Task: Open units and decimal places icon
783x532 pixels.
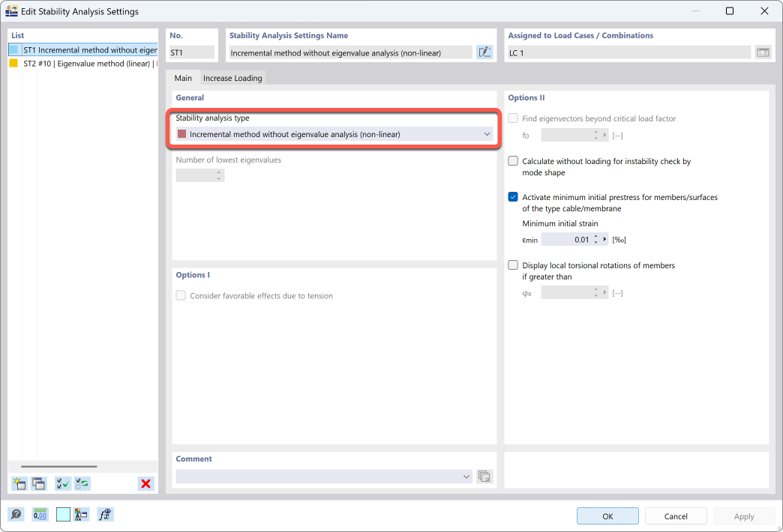Action: pos(40,515)
